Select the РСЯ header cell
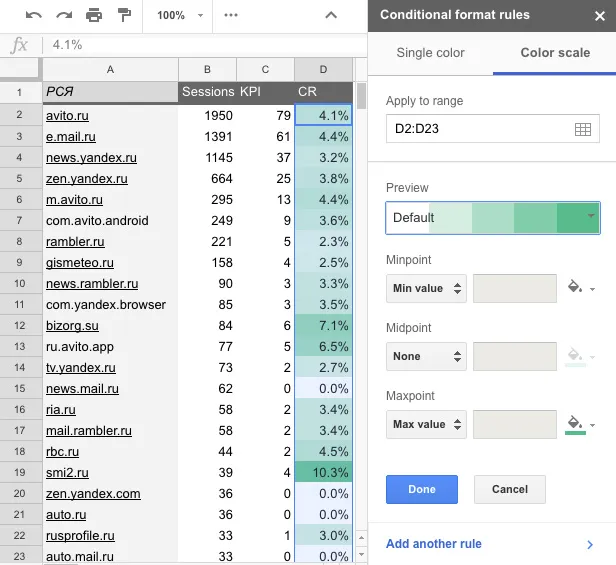Image resolution: width=616 pixels, height=565 pixels. tap(110, 92)
